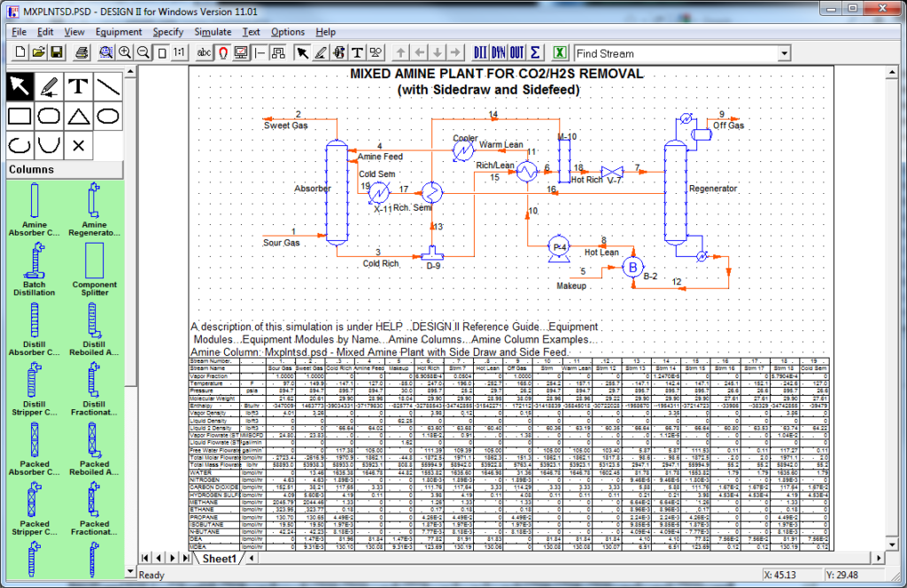Open the File menu
The width and height of the screenshot is (907, 588).
pyautogui.click(x=19, y=32)
